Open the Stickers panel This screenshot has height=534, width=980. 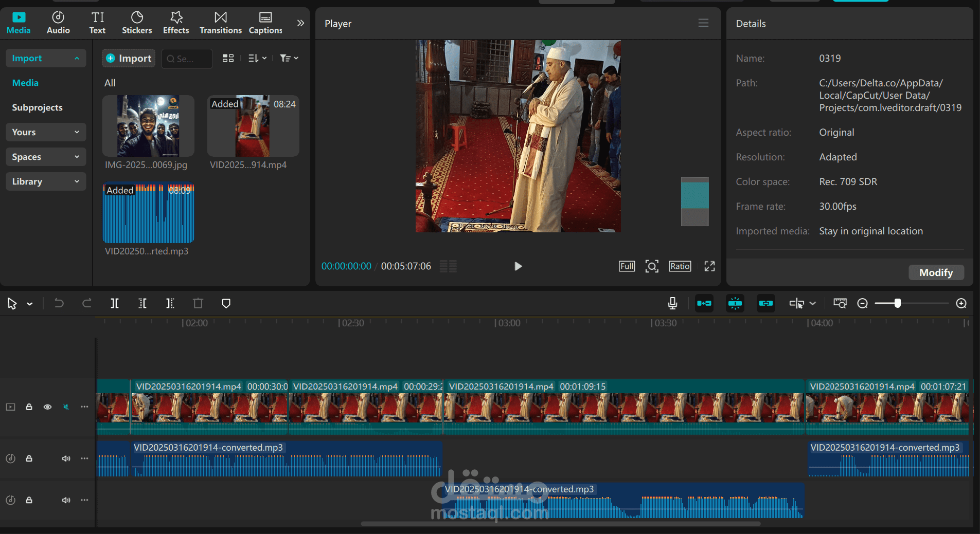point(137,23)
